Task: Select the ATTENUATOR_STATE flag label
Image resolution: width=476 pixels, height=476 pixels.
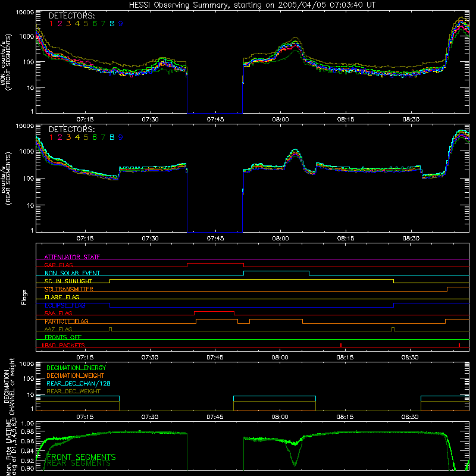Action: (x=72, y=257)
